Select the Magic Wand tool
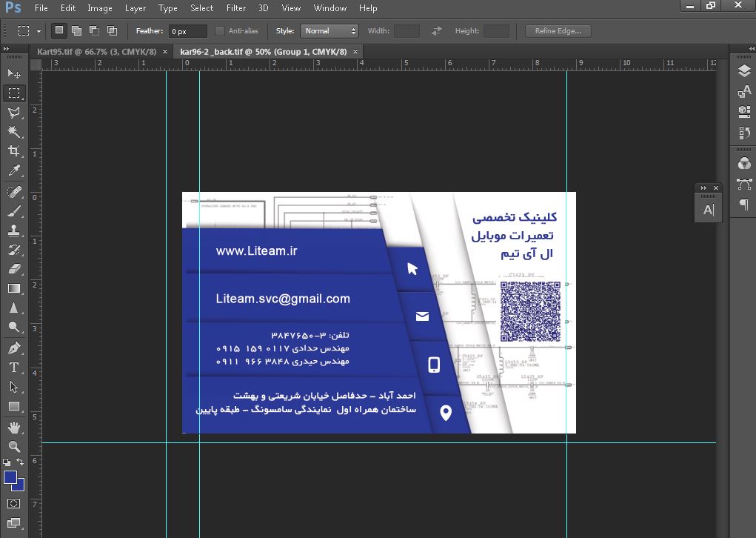 [x=14, y=132]
